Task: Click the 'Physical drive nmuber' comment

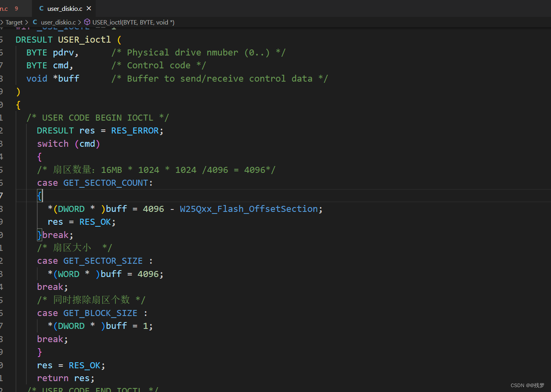Action: [x=199, y=53]
